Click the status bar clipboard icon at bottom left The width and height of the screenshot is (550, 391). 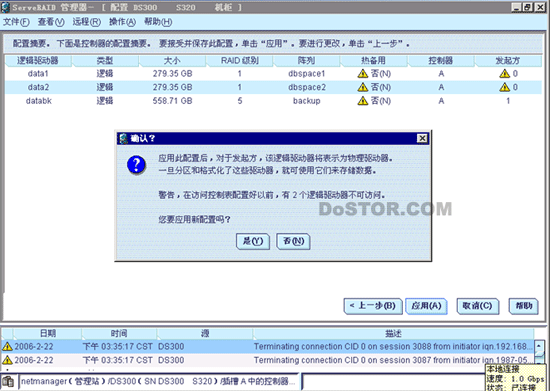click(8, 381)
